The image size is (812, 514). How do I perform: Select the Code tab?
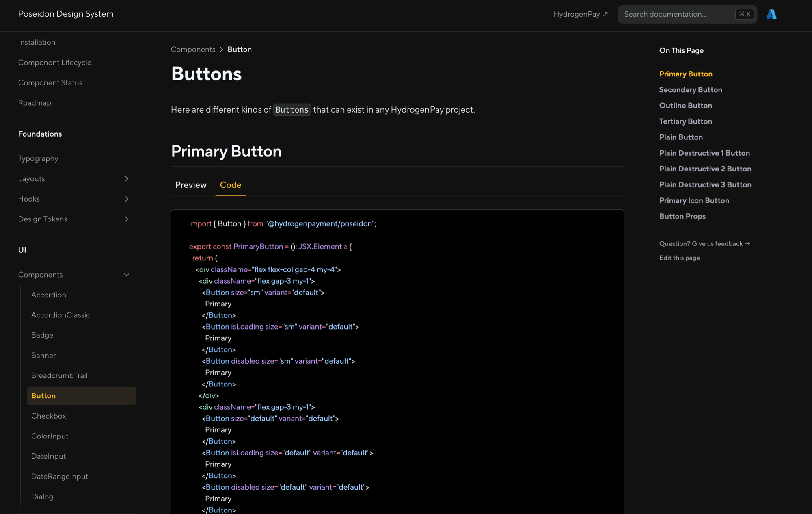(x=231, y=185)
